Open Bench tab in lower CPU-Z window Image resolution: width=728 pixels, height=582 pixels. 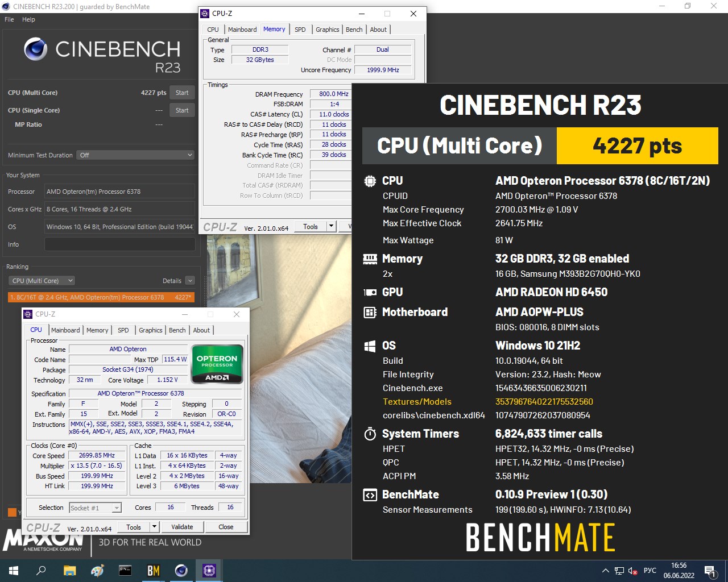coord(177,330)
